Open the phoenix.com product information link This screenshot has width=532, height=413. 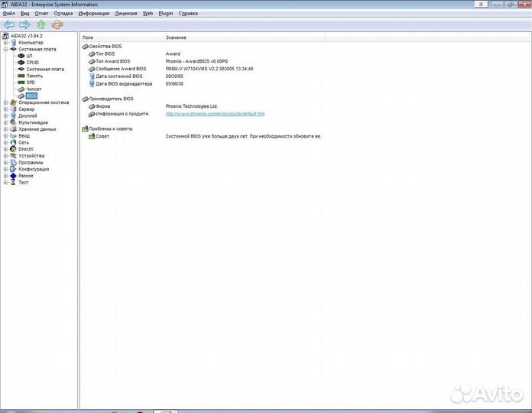[x=215, y=114]
